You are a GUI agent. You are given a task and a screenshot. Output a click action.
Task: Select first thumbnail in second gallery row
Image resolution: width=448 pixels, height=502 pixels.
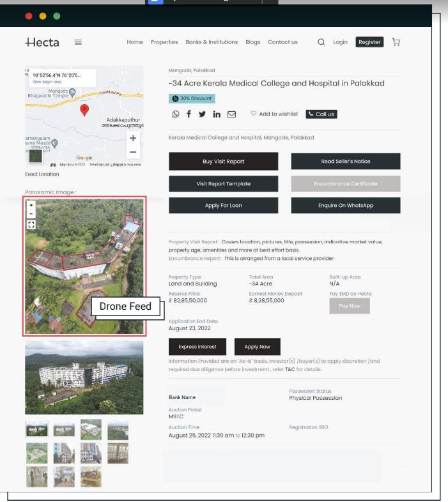point(37,453)
